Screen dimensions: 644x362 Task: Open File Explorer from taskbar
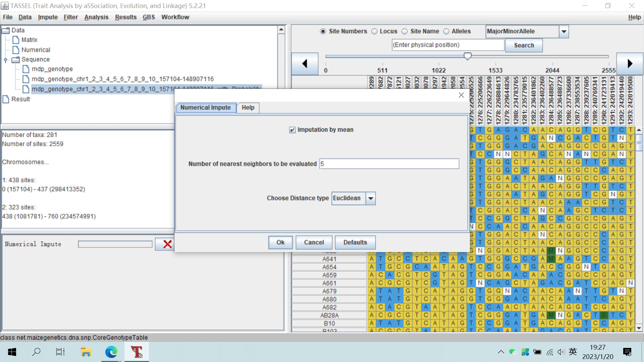(x=86, y=352)
